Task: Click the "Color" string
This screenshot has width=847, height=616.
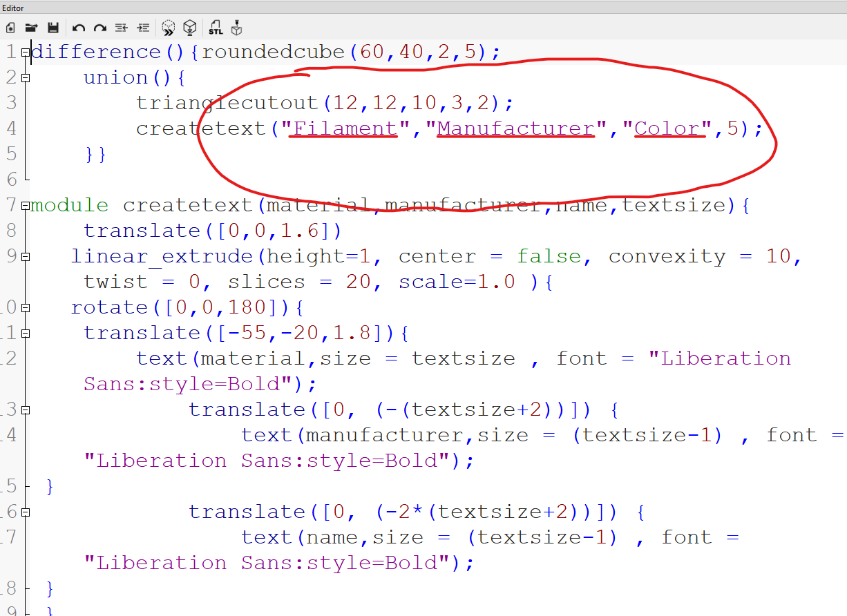Action: [667, 128]
